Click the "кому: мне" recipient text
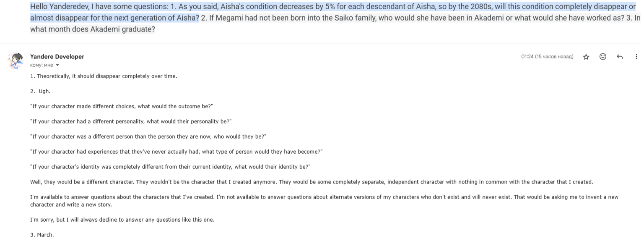This screenshot has height=241, width=644. [x=42, y=65]
